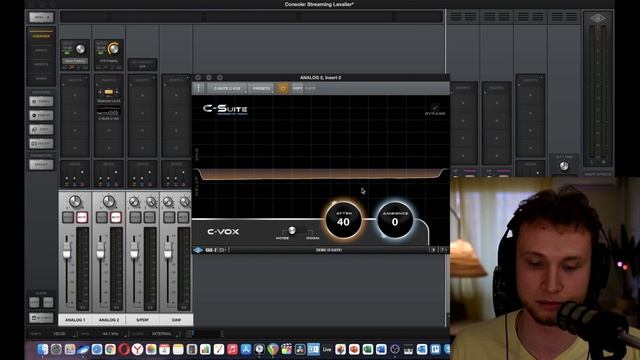Click COPY in the plug-in toolbar
The image size is (640, 360).
coord(298,88)
